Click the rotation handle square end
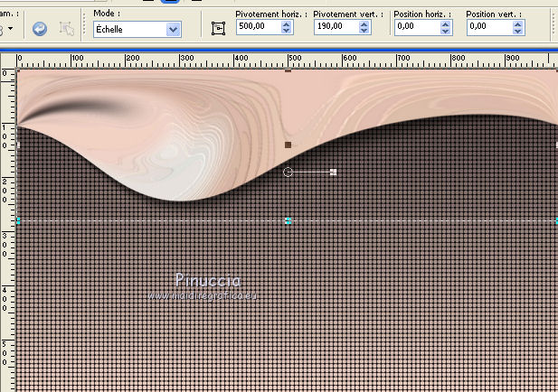The height and width of the screenshot is (392, 558). [x=333, y=172]
